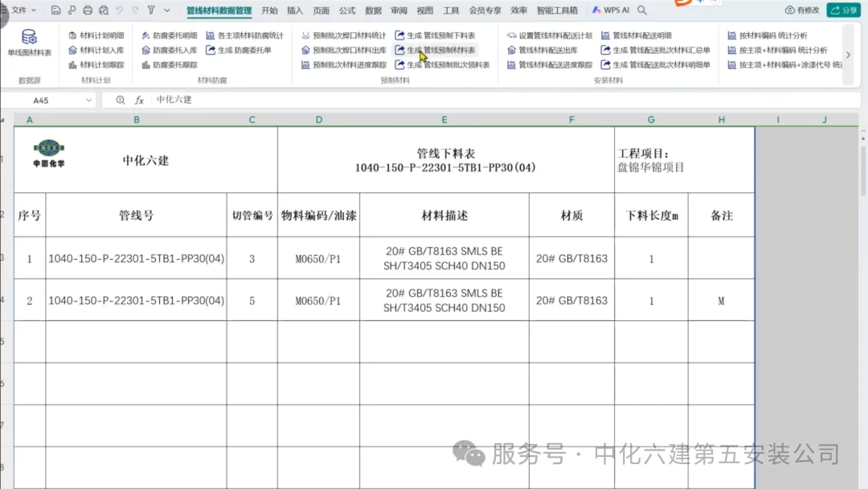
Task: Click 生成 管线预制材料表
Action: point(435,50)
